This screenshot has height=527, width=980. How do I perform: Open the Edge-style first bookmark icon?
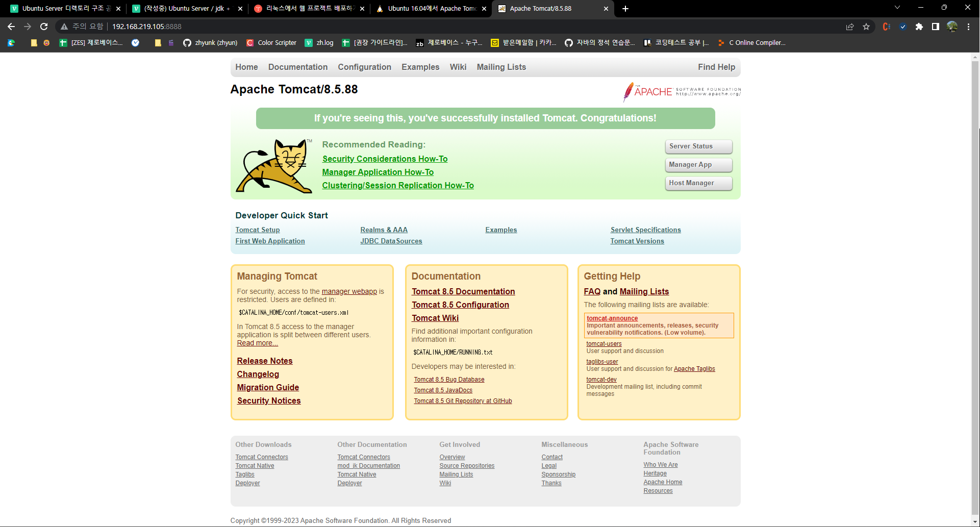11,43
